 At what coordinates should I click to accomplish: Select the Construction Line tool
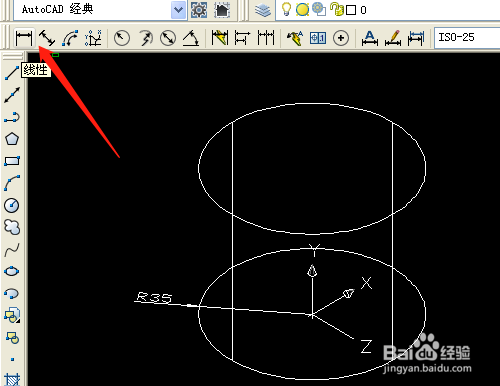(x=12, y=95)
